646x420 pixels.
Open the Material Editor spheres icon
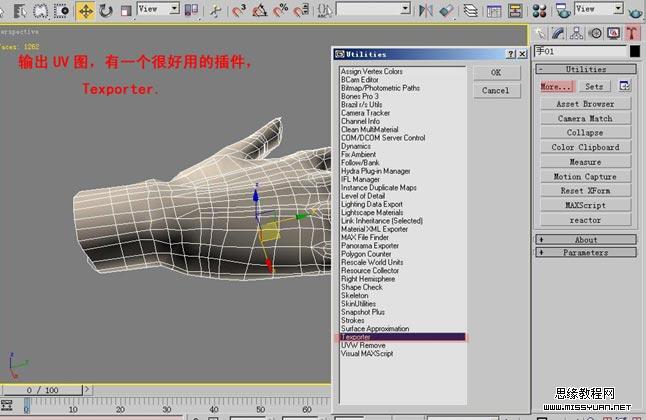[539, 10]
